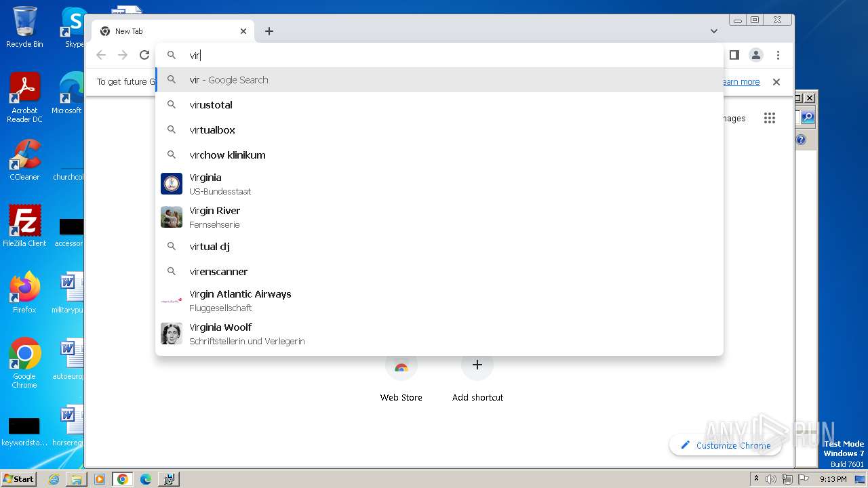Screen dimensions: 868x488
Task: Expand the tab search dropdown arrow
Action: (x=714, y=31)
